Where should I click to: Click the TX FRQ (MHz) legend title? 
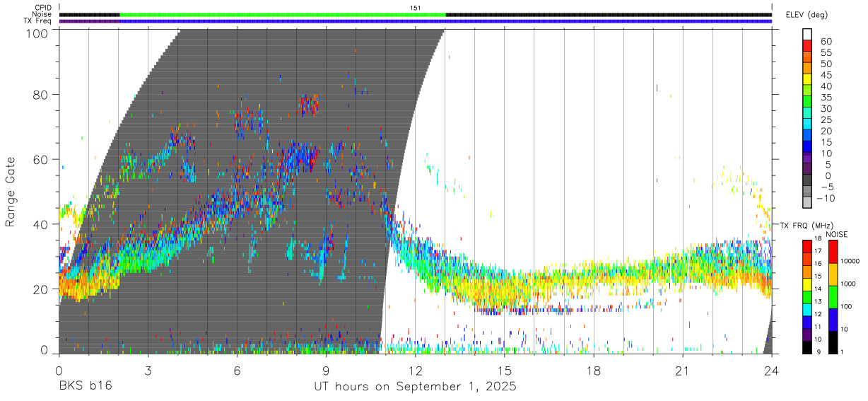pos(805,225)
